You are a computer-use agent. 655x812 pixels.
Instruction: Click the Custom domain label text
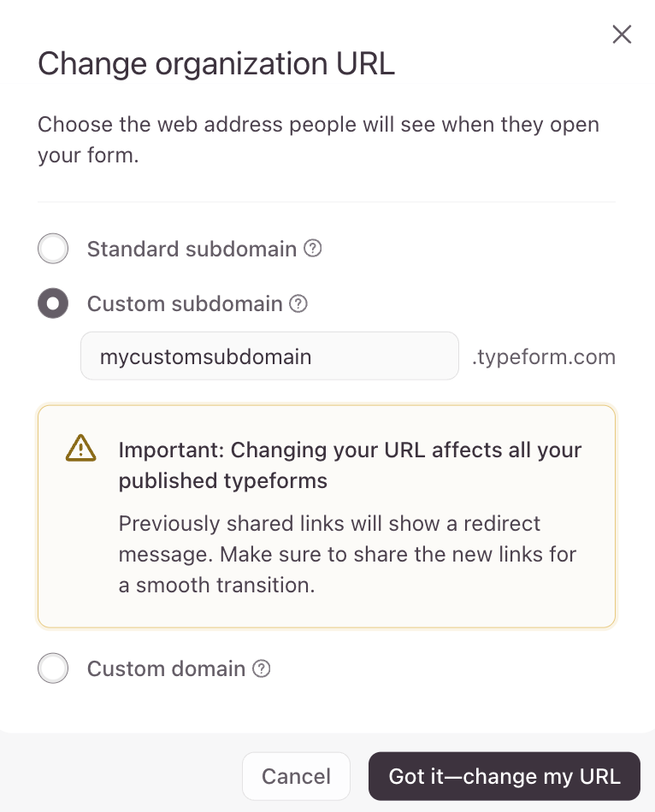tap(166, 668)
